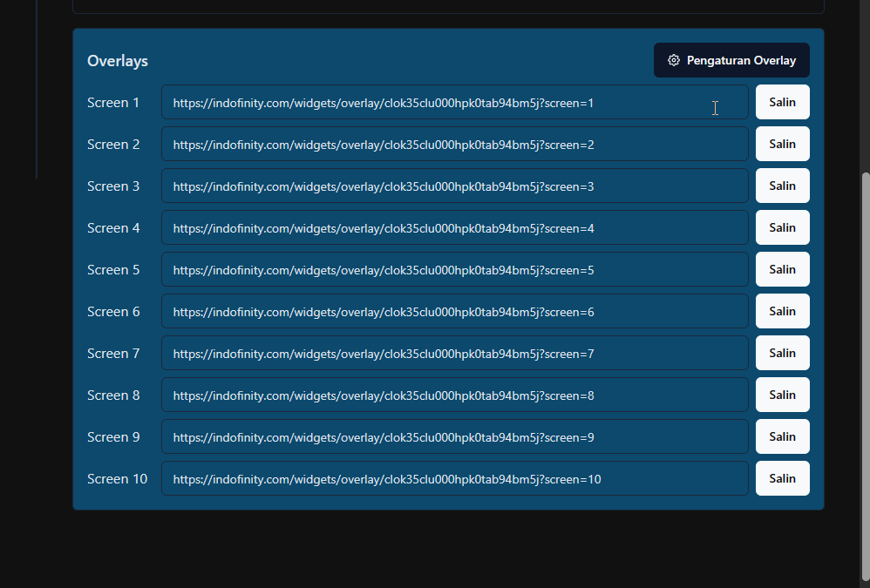This screenshot has width=870, height=588.
Task: Click the Overlays section heading
Action: [x=118, y=61]
